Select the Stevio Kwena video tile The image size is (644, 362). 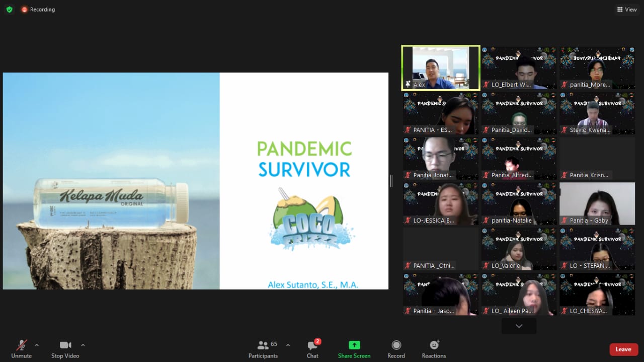(x=597, y=113)
